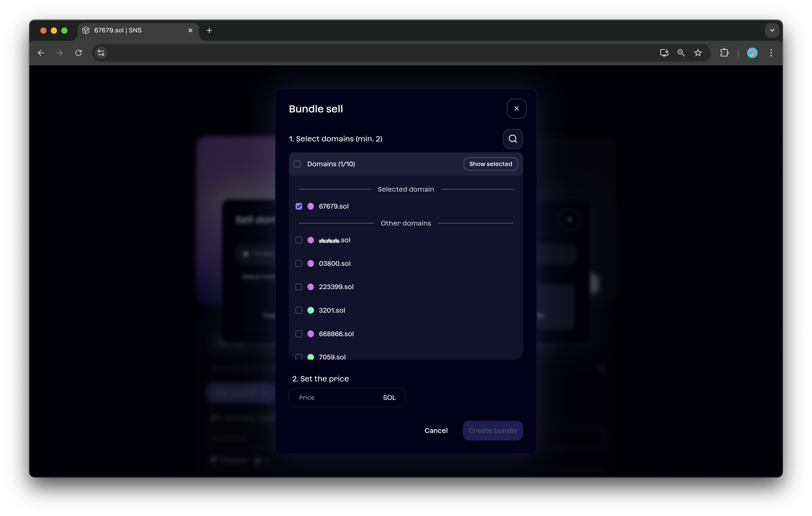
Task: Click the browser bookmark star icon
Action: (698, 53)
